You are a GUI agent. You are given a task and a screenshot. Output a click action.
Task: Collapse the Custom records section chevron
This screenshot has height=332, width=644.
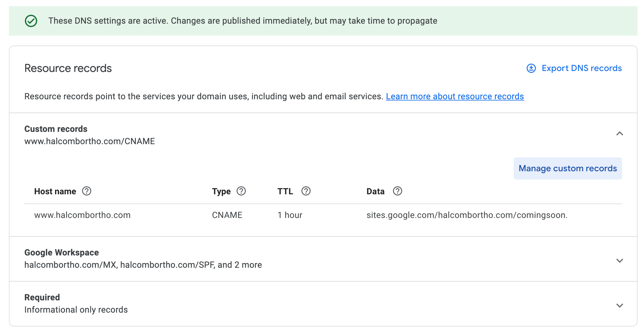619,134
